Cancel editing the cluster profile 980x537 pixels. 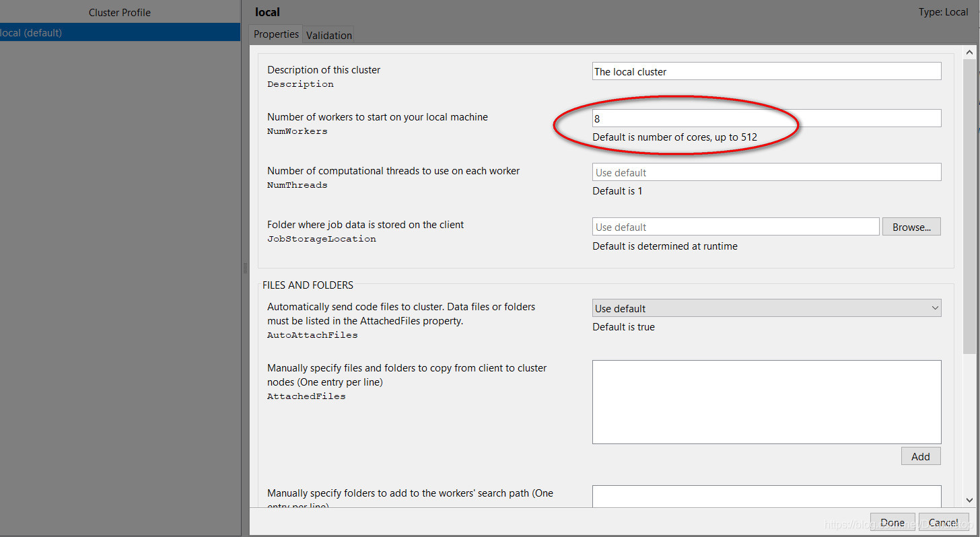(943, 522)
